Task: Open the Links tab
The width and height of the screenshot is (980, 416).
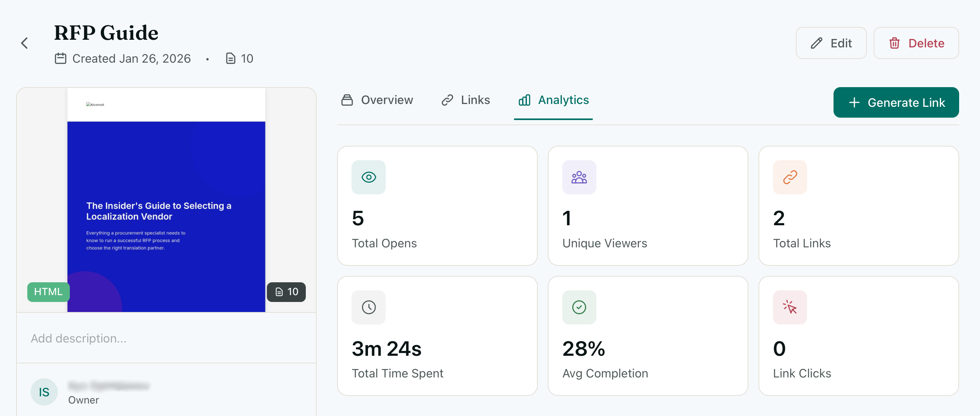Action: [466, 100]
